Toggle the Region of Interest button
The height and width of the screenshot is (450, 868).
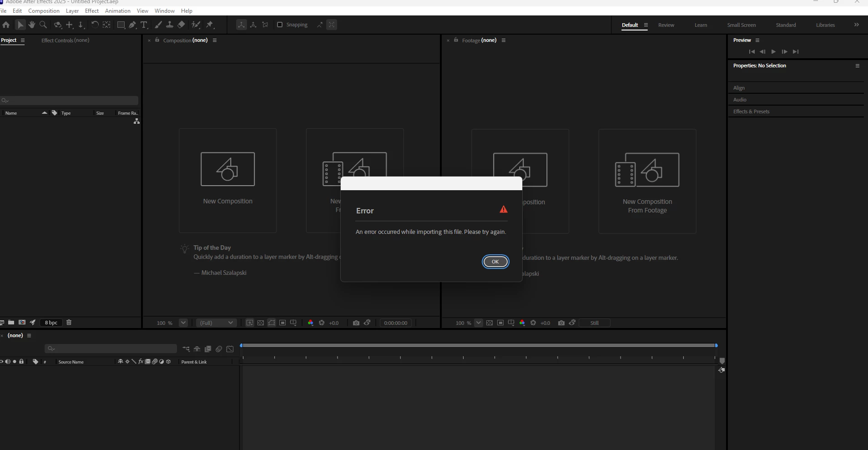(283, 323)
